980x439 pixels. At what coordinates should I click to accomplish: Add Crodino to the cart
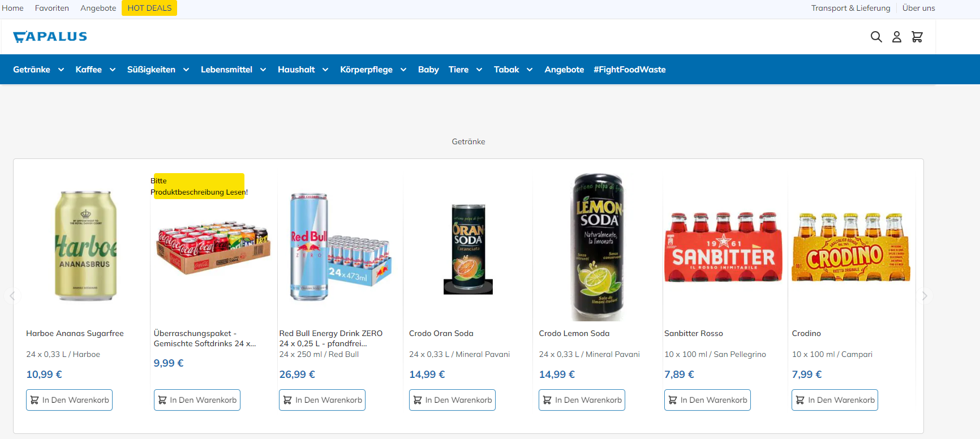pos(835,400)
